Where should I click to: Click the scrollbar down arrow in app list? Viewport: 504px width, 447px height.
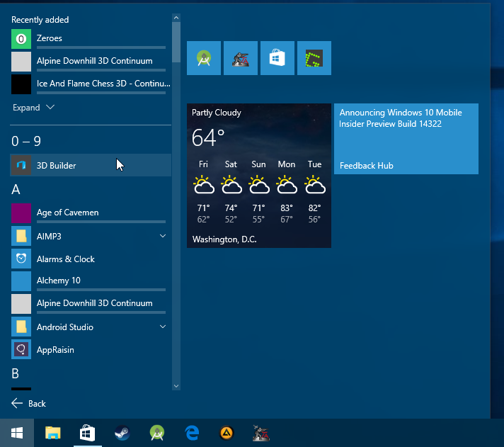point(176,386)
